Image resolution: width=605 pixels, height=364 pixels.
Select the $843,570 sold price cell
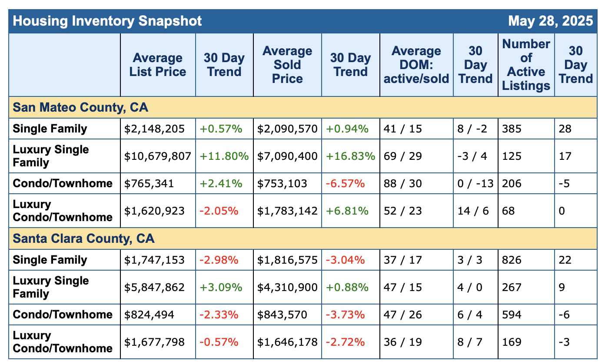point(282,314)
